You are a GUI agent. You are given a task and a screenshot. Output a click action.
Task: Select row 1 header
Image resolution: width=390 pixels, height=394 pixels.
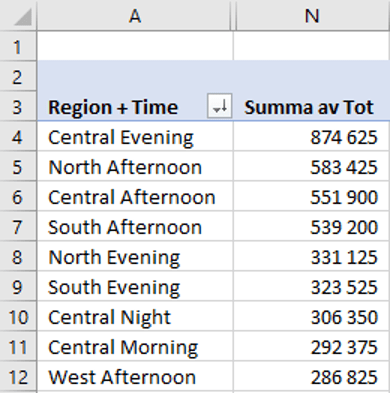pos(18,46)
